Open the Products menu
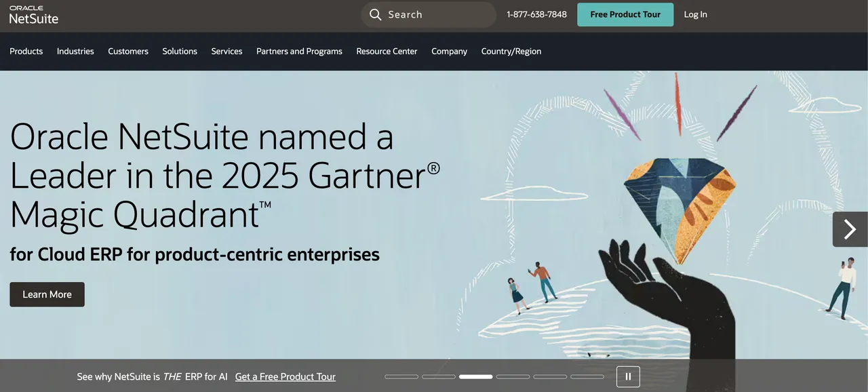Screen dimensions: 868x392 (26, 51)
